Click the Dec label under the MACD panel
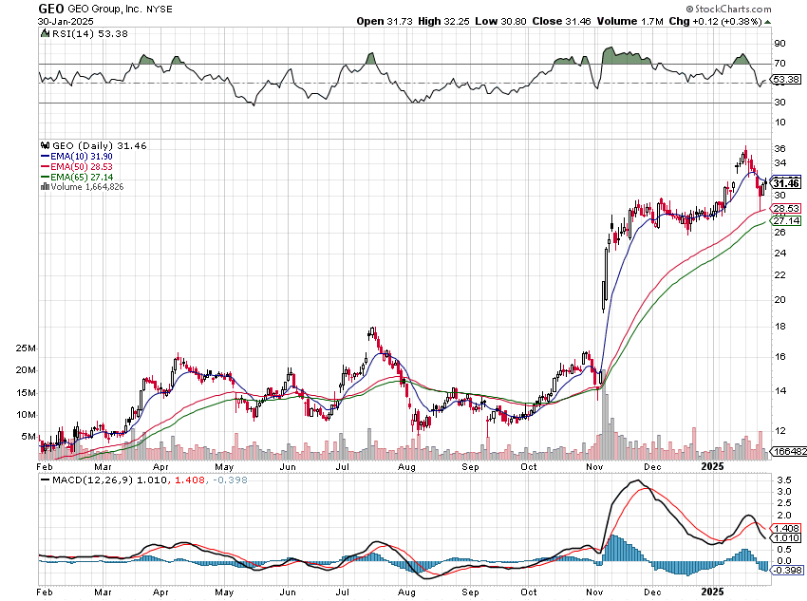807x601 pixels. (653, 592)
